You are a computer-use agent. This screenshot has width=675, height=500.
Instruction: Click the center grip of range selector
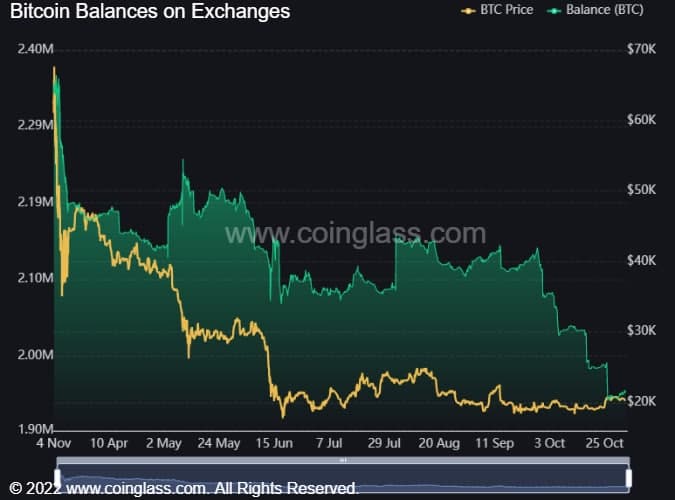point(343,460)
